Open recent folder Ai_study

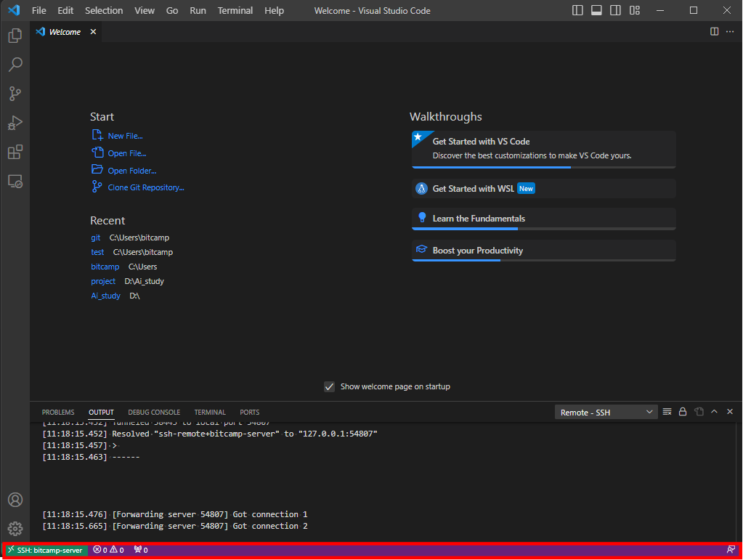(x=105, y=296)
